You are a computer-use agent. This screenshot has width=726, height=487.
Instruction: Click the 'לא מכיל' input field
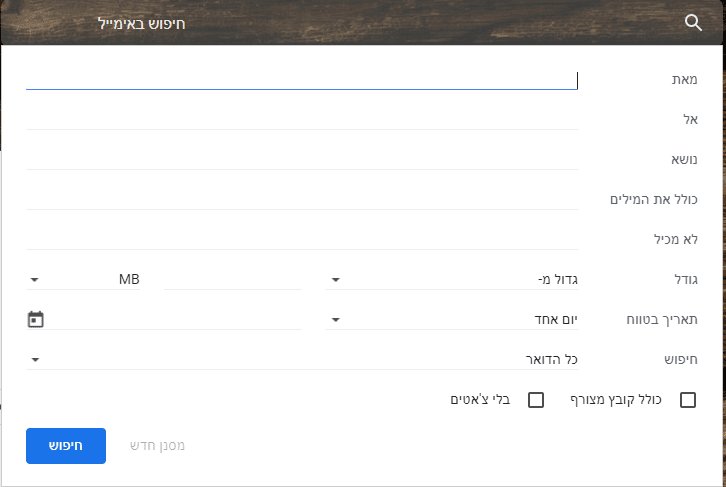300,239
